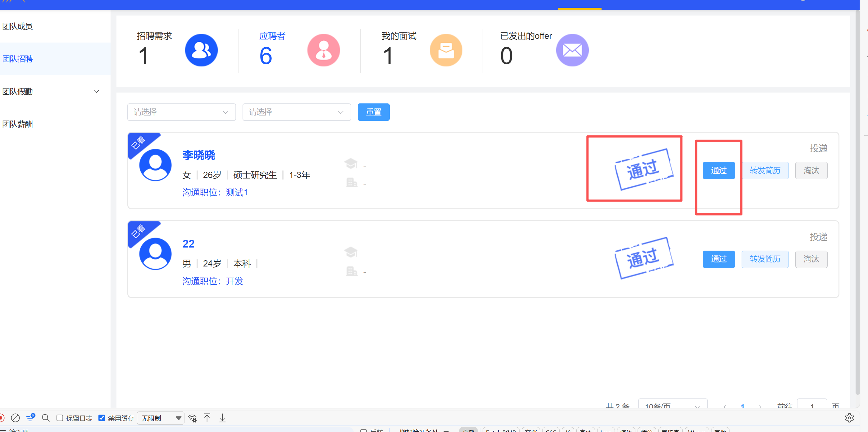Uncheck the 禁用缓存 checkbox
The height and width of the screenshot is (432, 868).
click(x=102, y=418)
